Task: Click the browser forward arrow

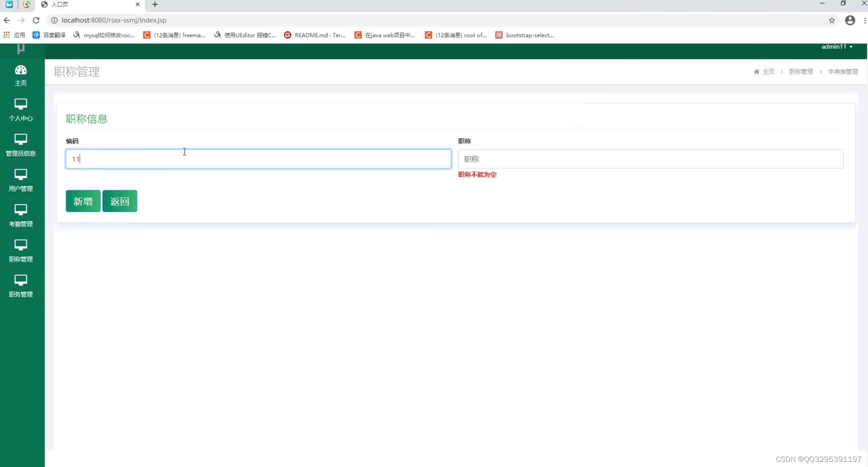Action: 21,20
